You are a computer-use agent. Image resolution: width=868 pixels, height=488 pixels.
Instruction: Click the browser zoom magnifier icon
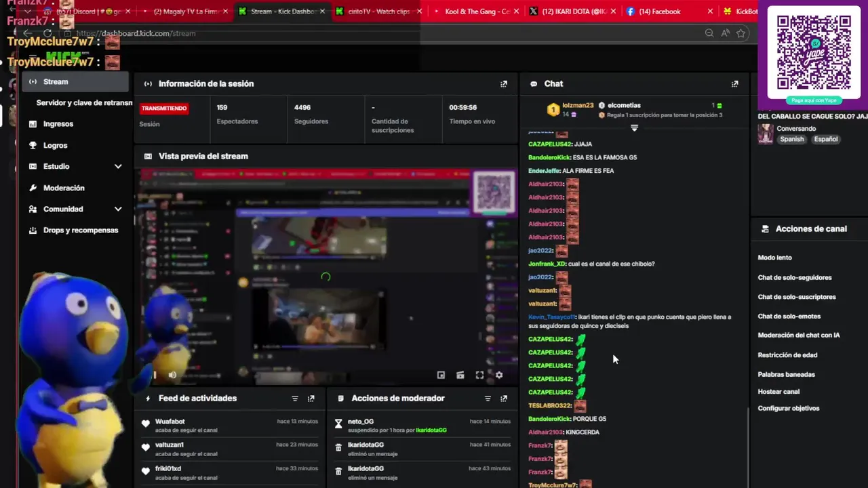[709, 33]
